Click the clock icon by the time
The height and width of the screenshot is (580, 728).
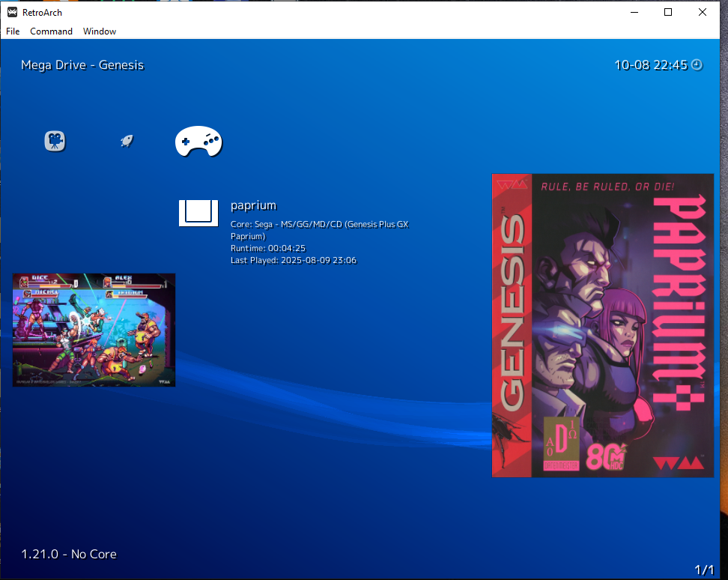tap(697, 65)
